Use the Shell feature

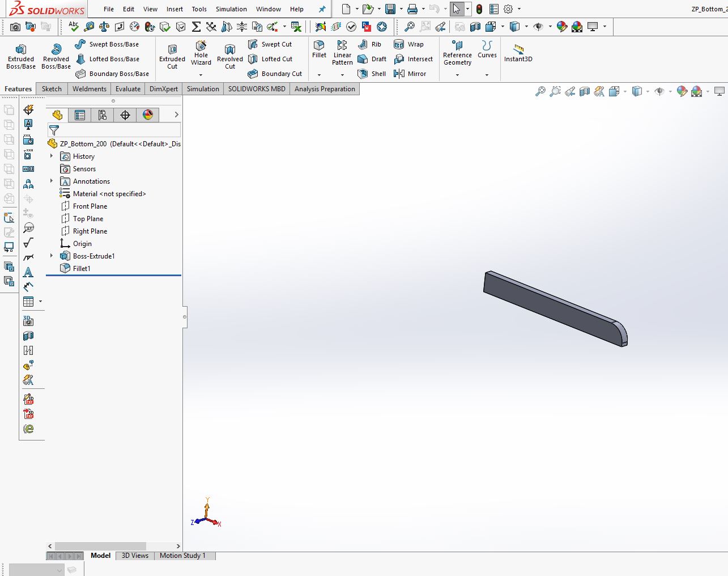point(372,74)
